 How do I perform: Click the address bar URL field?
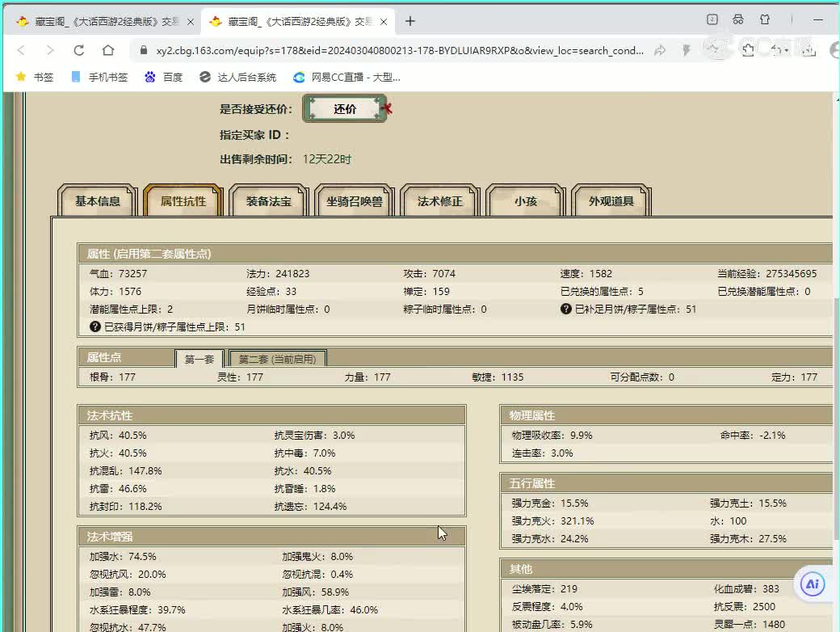(x=400, y=50)
